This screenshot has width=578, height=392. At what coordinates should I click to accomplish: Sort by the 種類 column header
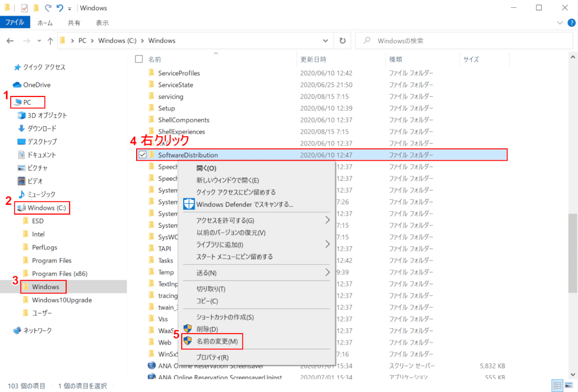click(395, 59)
